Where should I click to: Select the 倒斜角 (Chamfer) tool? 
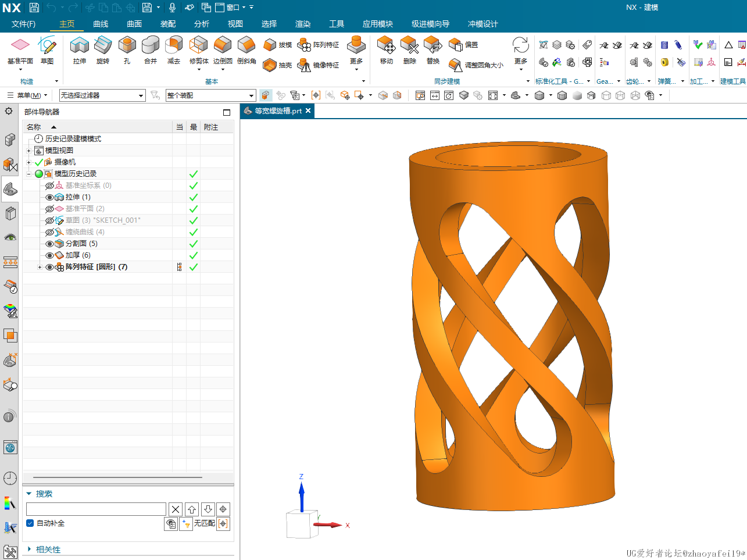point(246,50)
